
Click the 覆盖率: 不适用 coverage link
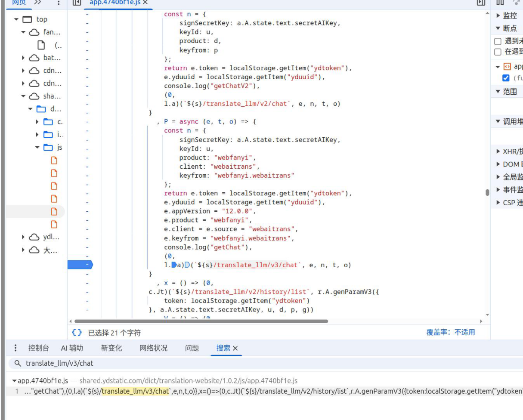click(451, 332)
